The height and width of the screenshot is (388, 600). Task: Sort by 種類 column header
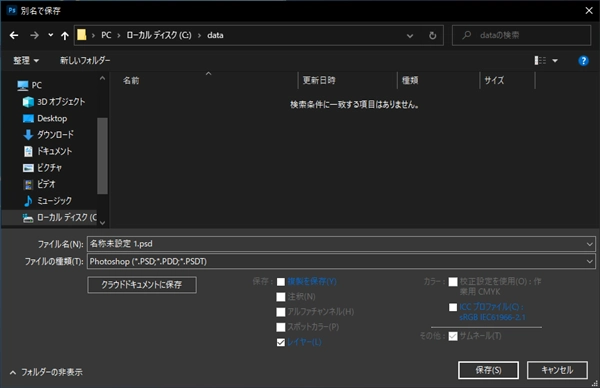point(410,80)
